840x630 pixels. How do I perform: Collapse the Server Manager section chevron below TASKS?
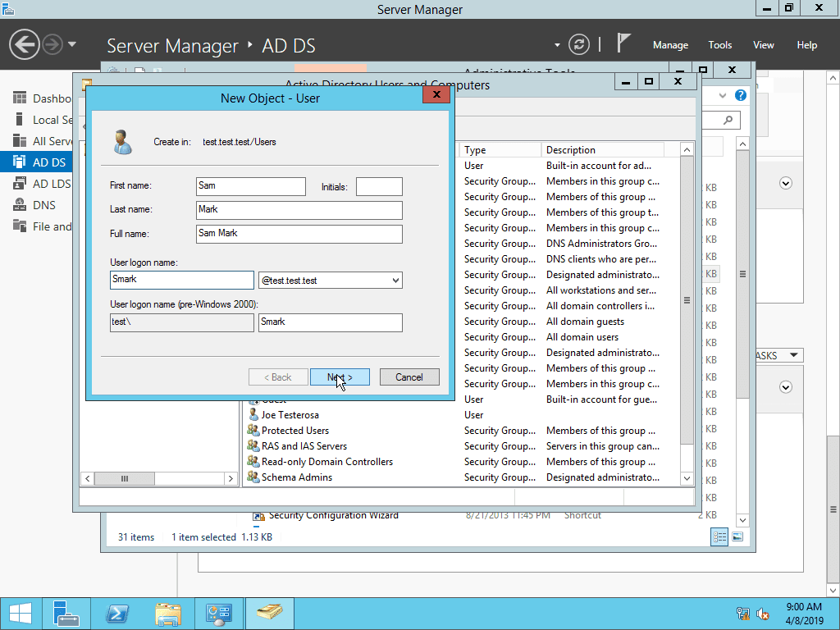[785, 387]
